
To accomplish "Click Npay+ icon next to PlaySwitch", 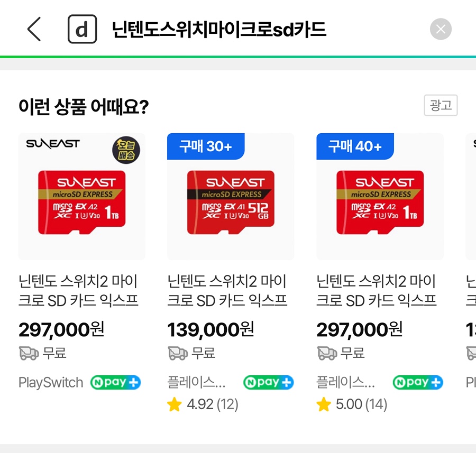I will 115,382.
